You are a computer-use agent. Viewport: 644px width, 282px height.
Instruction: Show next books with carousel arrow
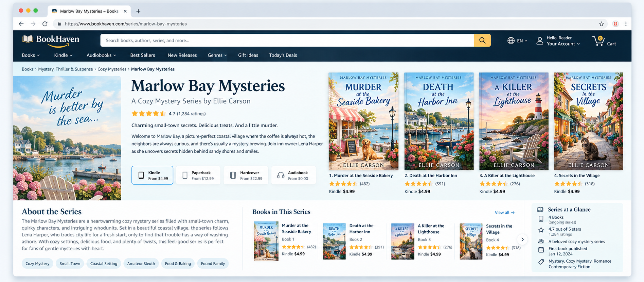[522, 239]
